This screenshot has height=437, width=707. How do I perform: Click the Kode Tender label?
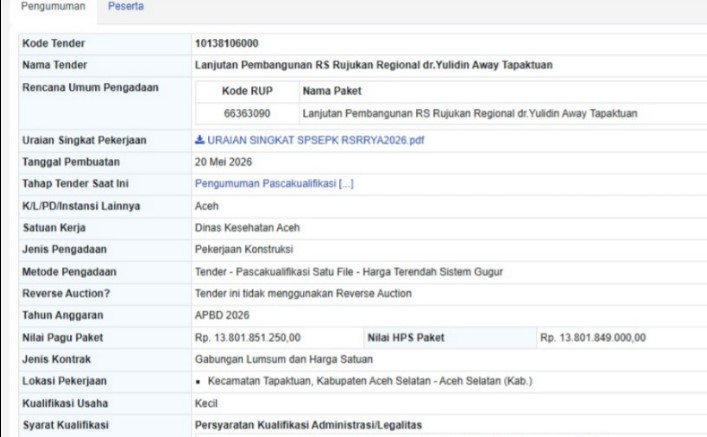(54, 43)
